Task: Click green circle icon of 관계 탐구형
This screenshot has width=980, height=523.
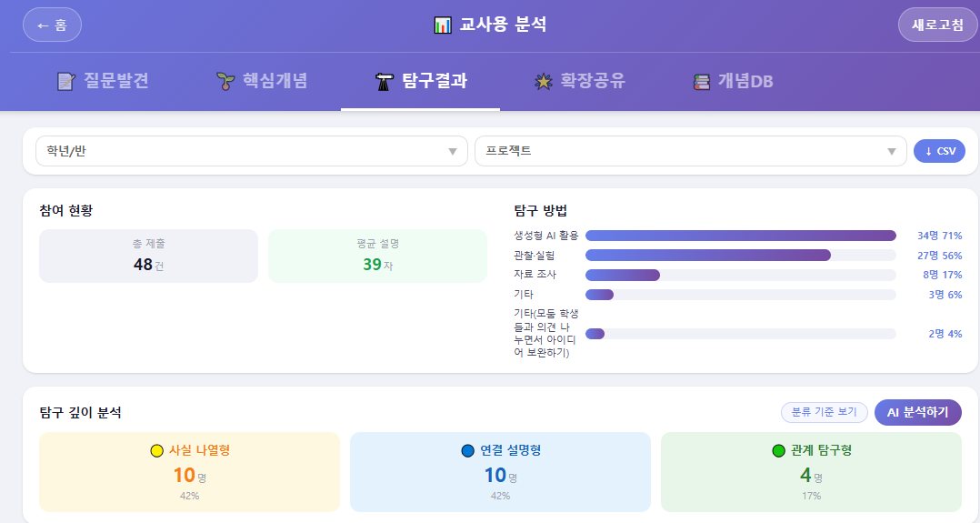Action: coord(778,450)
